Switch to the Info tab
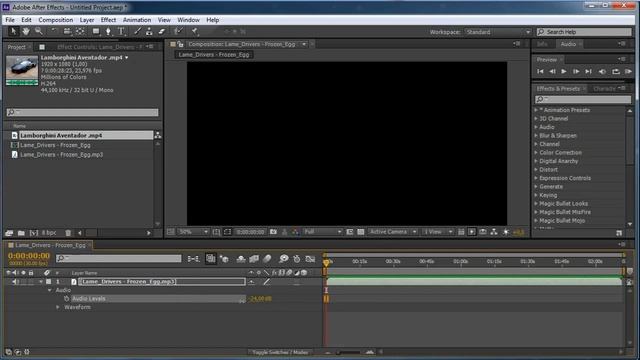Viewport: 640px width, 360px height. click(x=542, y=44)
